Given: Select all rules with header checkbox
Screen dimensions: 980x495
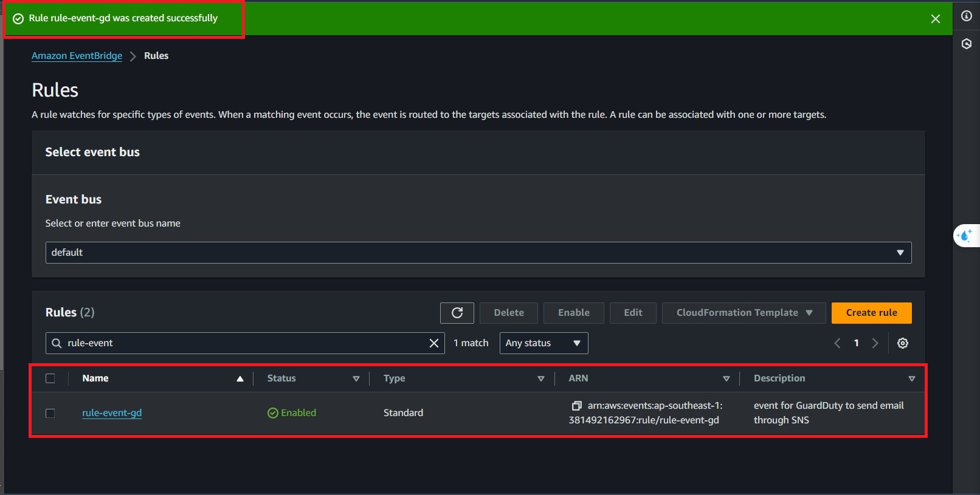Looking at the screenshot, I should click(50, 378).
